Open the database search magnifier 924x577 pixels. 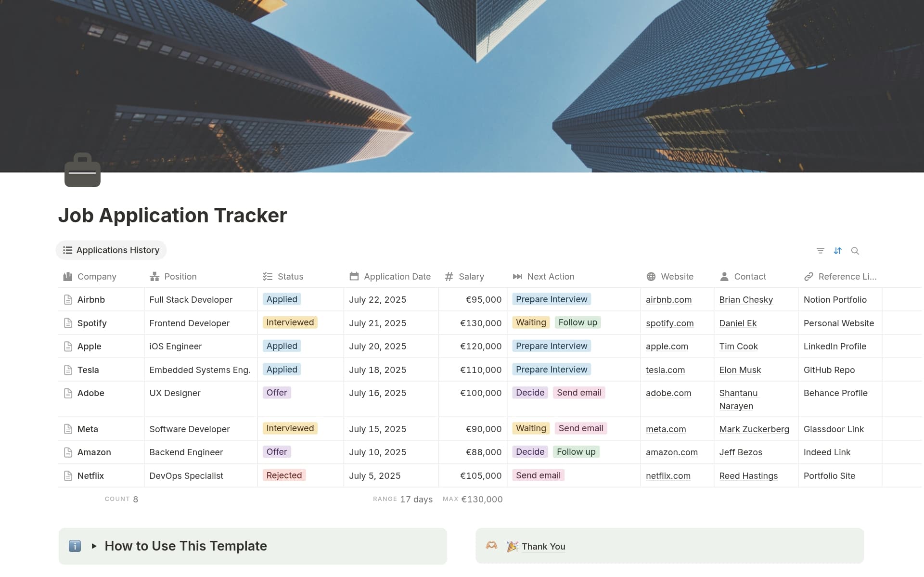[x=855, y=251]
